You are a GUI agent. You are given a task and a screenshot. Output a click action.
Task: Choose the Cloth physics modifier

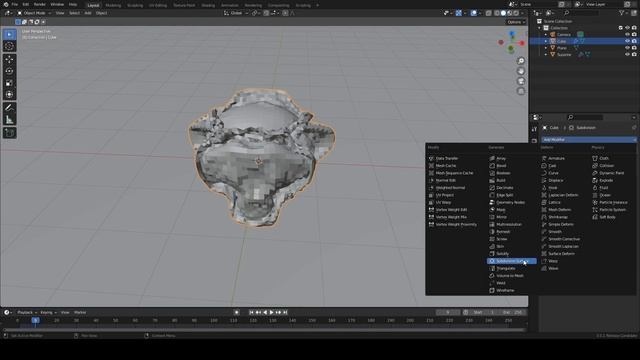coord(601,158)
